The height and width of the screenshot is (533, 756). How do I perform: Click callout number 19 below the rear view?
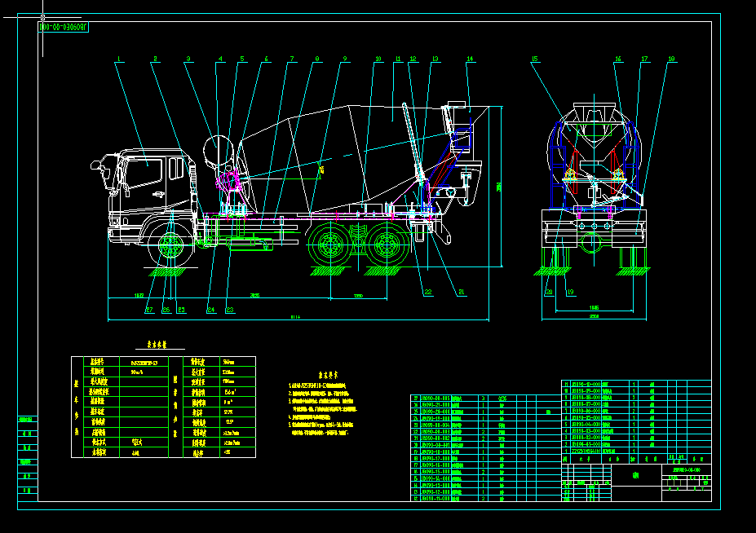(570, 292)
